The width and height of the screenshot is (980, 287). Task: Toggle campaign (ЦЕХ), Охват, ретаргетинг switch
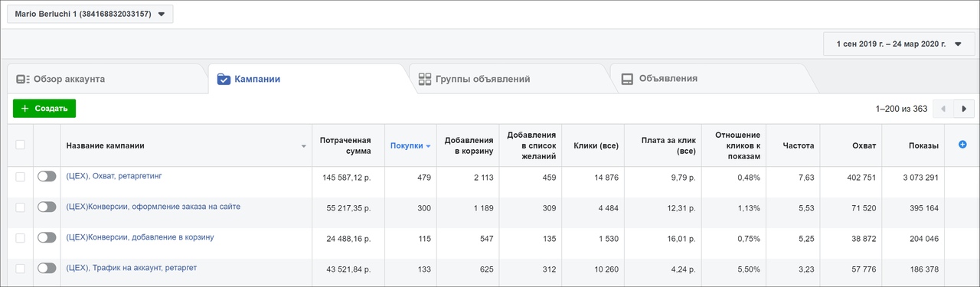47,176
